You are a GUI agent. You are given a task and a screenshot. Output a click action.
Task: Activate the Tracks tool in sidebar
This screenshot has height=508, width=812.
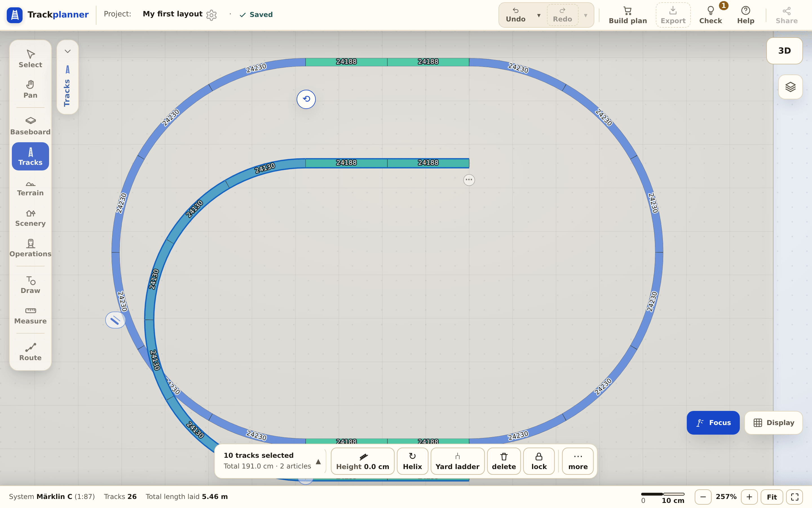point(30,156)
